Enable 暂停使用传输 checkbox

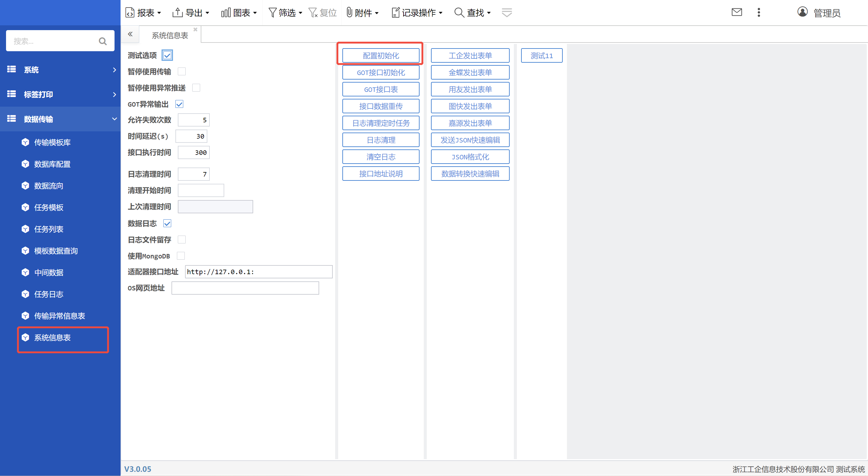point(182,71)
